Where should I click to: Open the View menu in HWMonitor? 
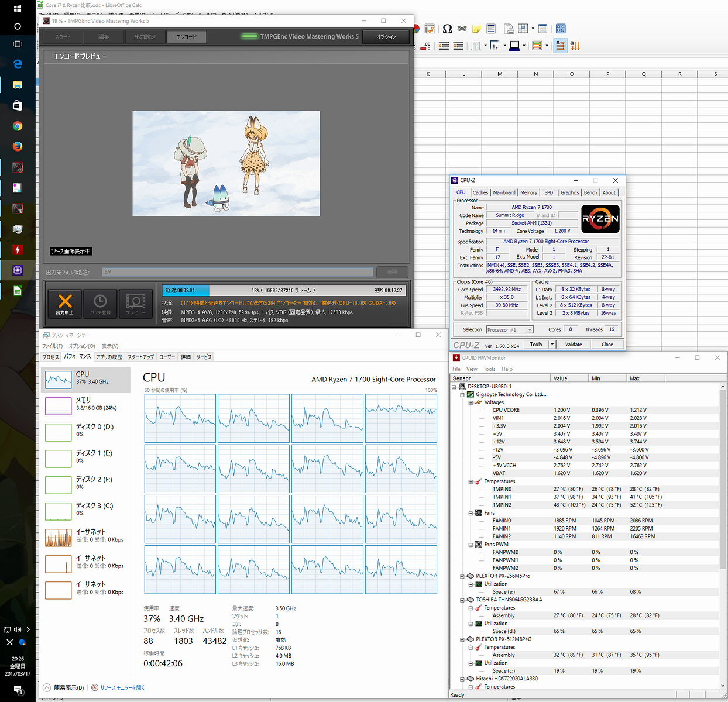click(x=472, y=369)
